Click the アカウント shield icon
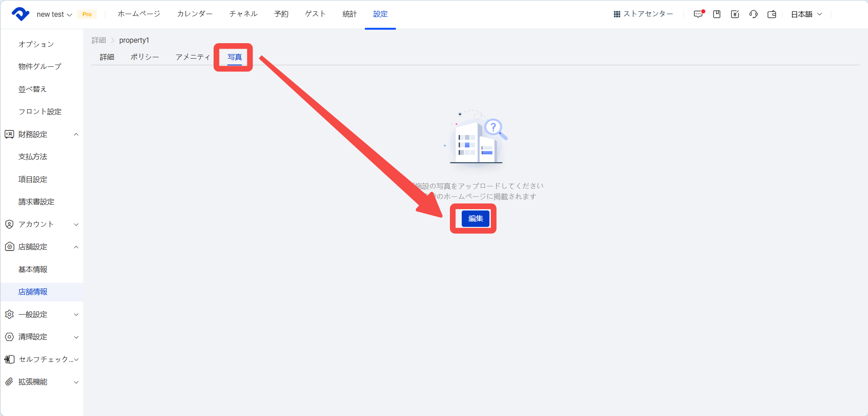 pyautogui.click(x=9, y=224)
